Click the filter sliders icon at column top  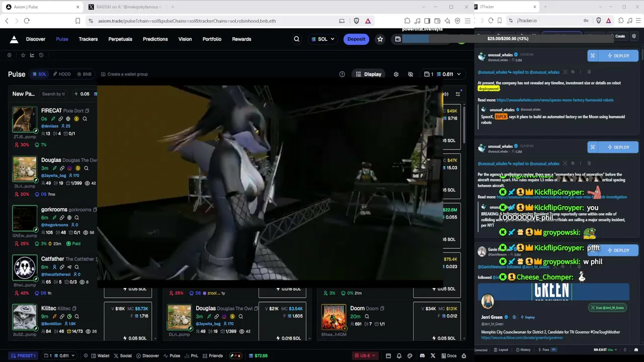(458, 94)
